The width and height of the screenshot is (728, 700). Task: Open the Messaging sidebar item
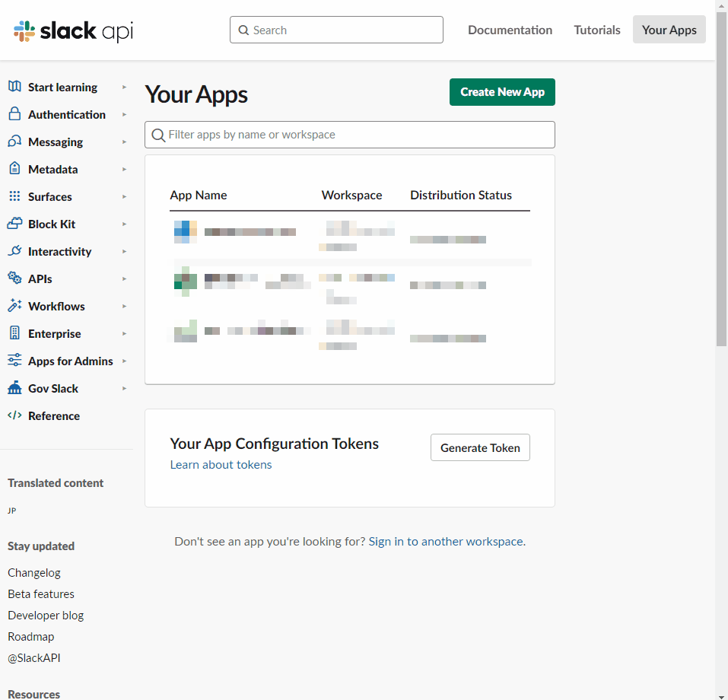click(x=56, y=142)
